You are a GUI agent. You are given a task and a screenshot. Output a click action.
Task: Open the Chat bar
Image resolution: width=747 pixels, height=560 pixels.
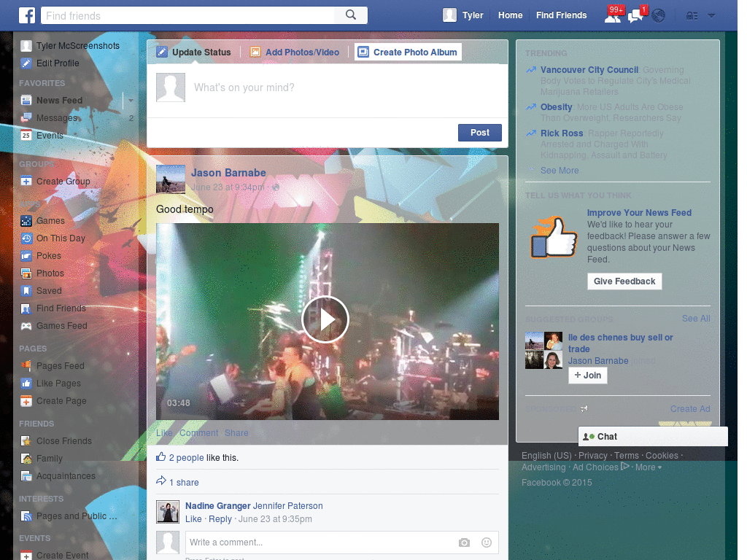(653, 437)
